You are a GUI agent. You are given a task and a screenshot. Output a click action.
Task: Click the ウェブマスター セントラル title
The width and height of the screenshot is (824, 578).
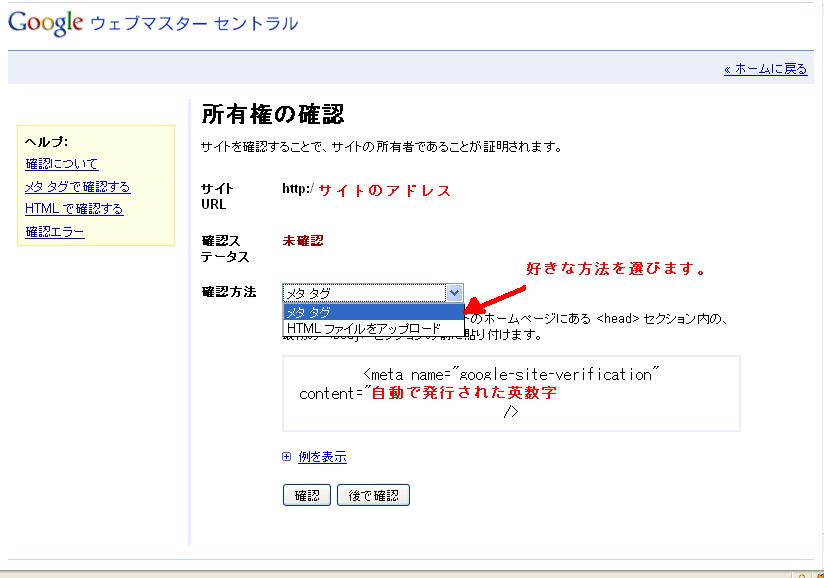point(194,23)
